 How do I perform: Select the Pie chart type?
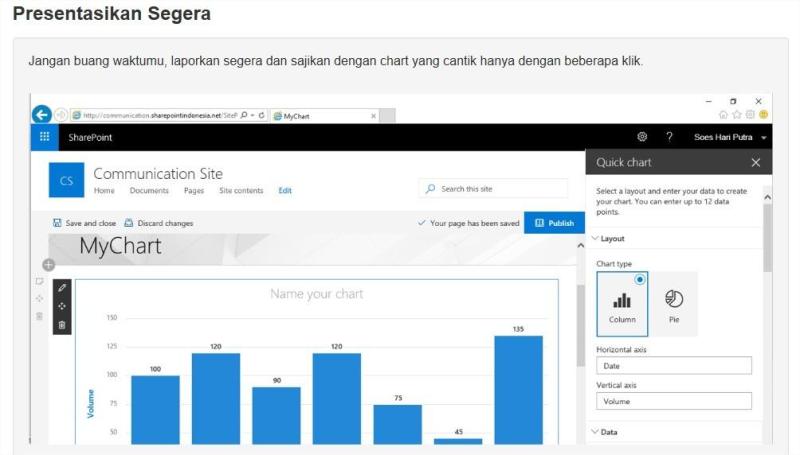point(674,304)
